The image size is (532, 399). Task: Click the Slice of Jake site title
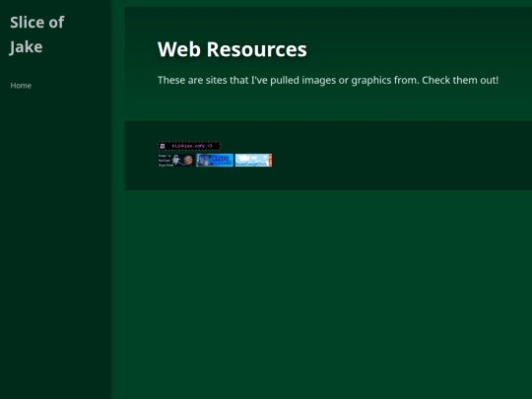tap(37, 34)
